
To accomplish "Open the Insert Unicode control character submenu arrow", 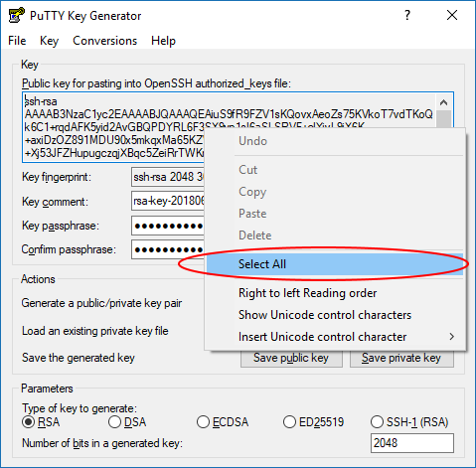I will pyautogui.click(x=451, y=337).
